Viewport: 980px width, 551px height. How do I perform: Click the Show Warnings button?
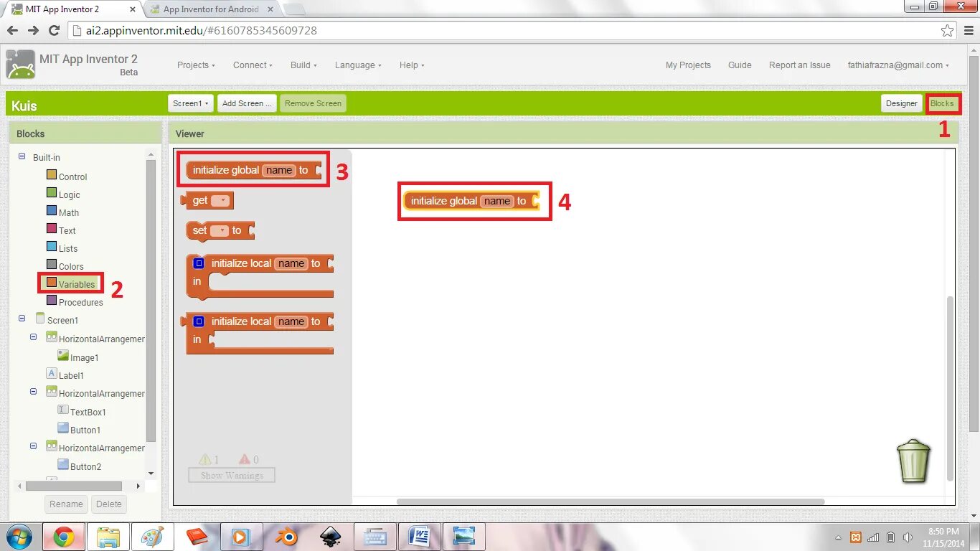point(232,475)
